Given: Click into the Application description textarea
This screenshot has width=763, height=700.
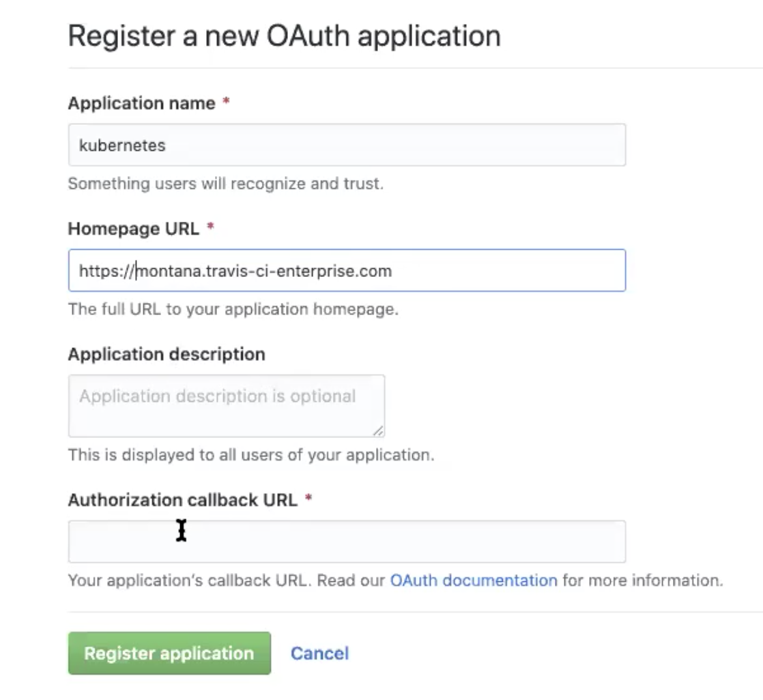Looking at the screenshot, I should tap(226, 406).
